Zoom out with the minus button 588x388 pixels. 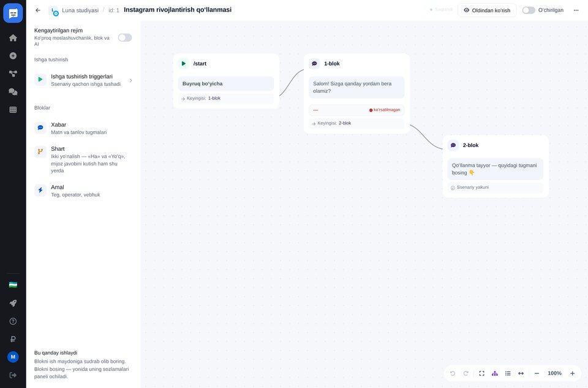coord(537,373)
